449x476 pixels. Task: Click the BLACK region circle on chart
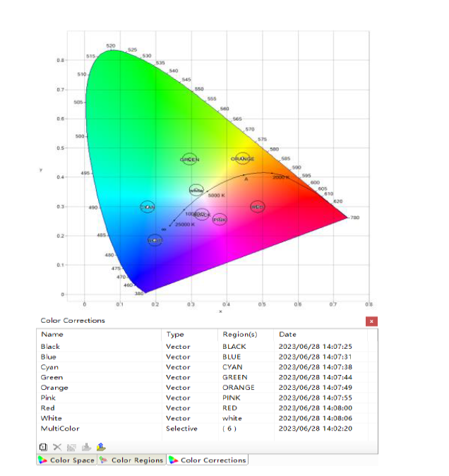202,215
